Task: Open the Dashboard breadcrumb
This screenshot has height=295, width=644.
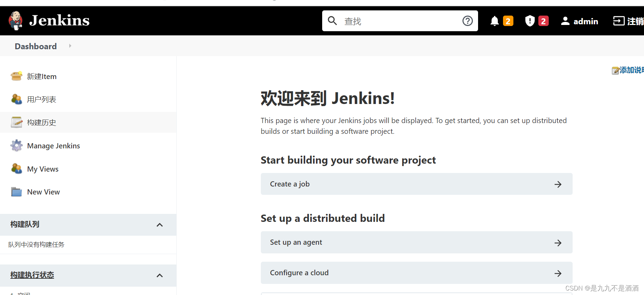Action: tap(36, 46)
